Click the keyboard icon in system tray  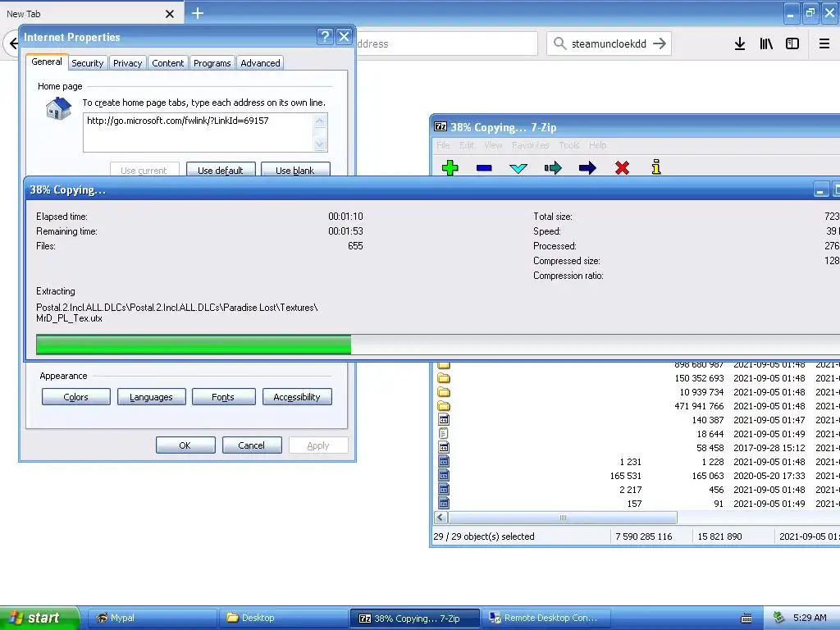(x=746, y=619)
